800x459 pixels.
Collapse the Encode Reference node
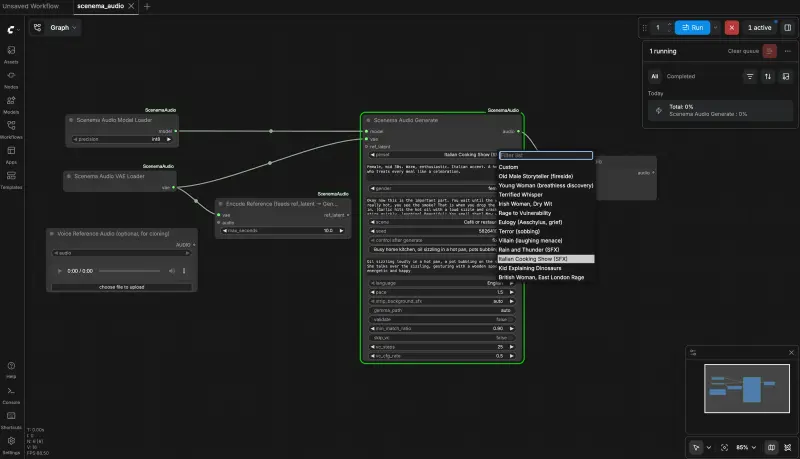tap(220, 203)
